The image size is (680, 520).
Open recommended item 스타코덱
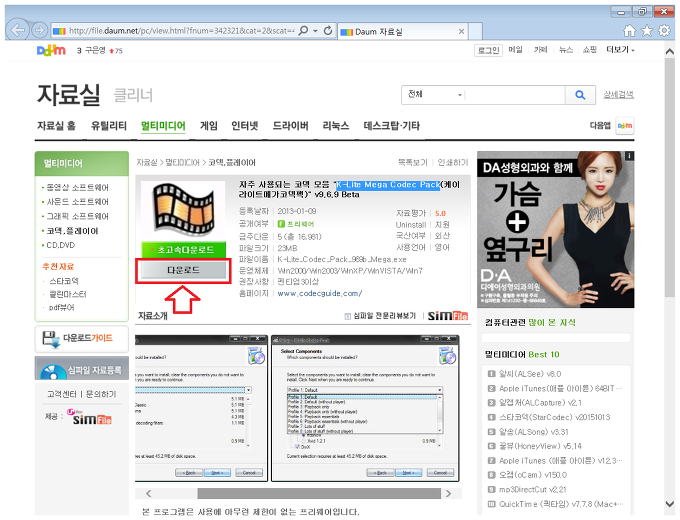point(63,281)
